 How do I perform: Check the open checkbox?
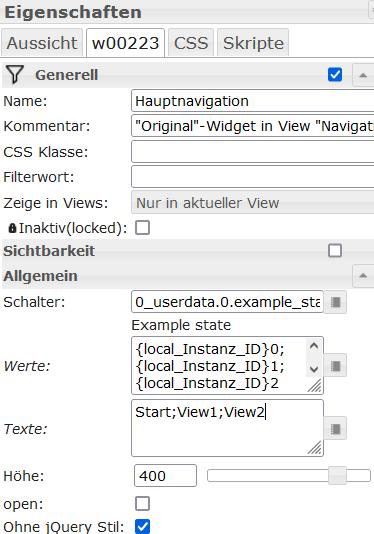[142, 504]
